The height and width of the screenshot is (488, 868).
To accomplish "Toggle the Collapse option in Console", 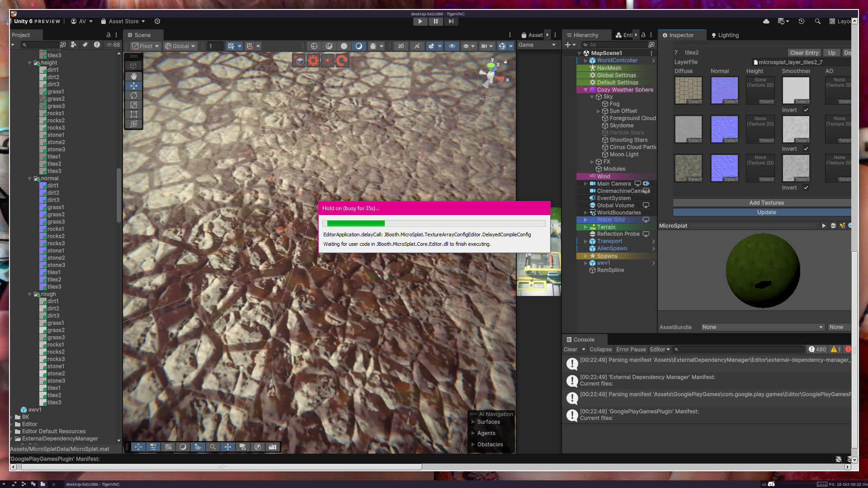I will click(600, 349).
